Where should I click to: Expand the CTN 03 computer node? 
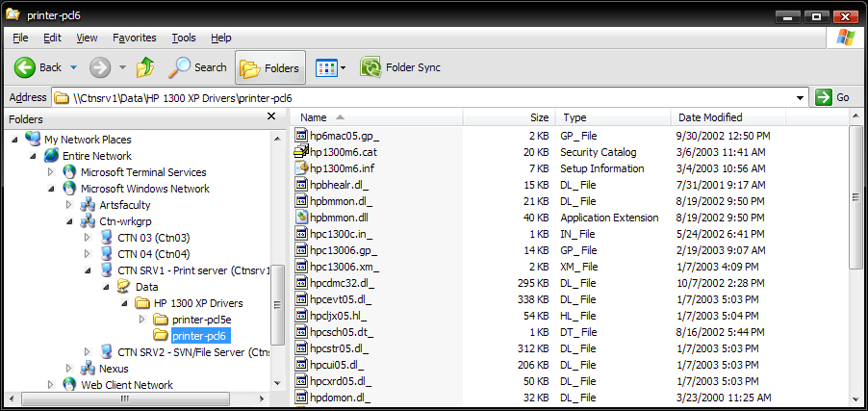coord(88,238)
